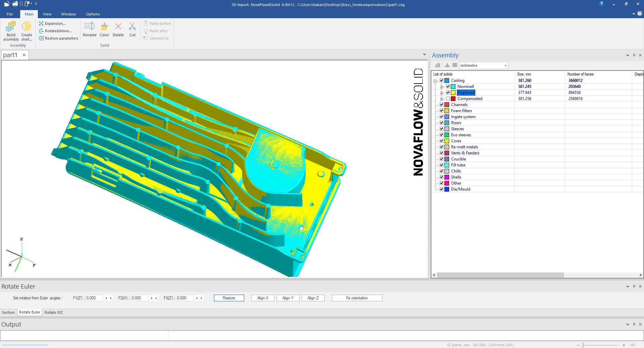
Task: Click the Fix orientation button
Action: click(x=357, y=298)
